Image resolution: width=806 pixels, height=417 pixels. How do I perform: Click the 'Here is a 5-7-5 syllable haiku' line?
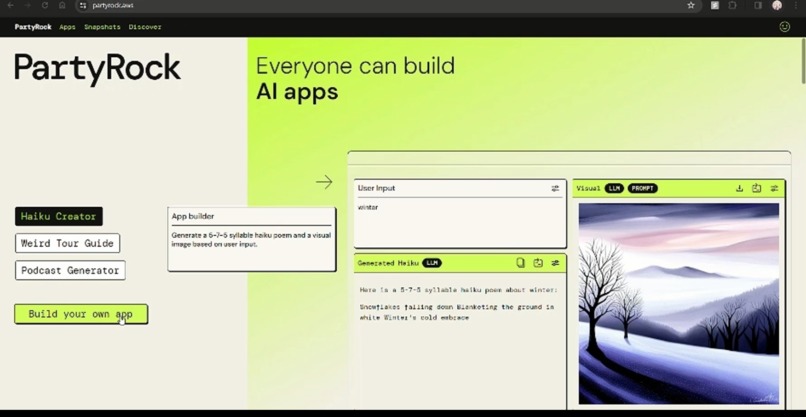(x=458, y=290)
